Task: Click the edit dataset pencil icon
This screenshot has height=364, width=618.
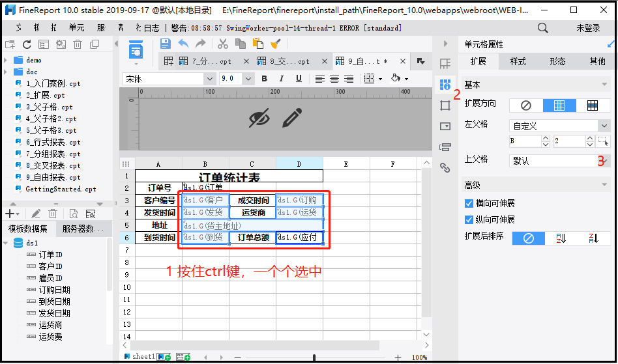Action: click(36, 214)
